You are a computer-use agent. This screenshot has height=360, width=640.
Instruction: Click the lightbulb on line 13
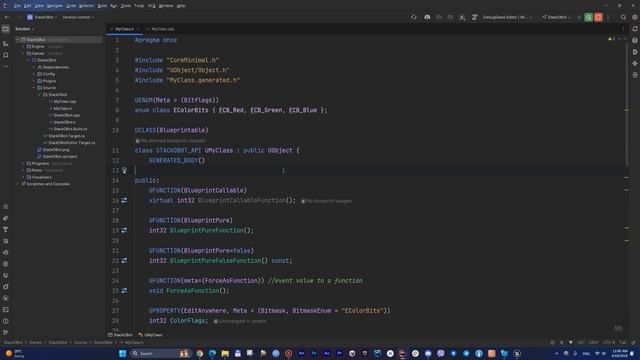click(124, 170)
